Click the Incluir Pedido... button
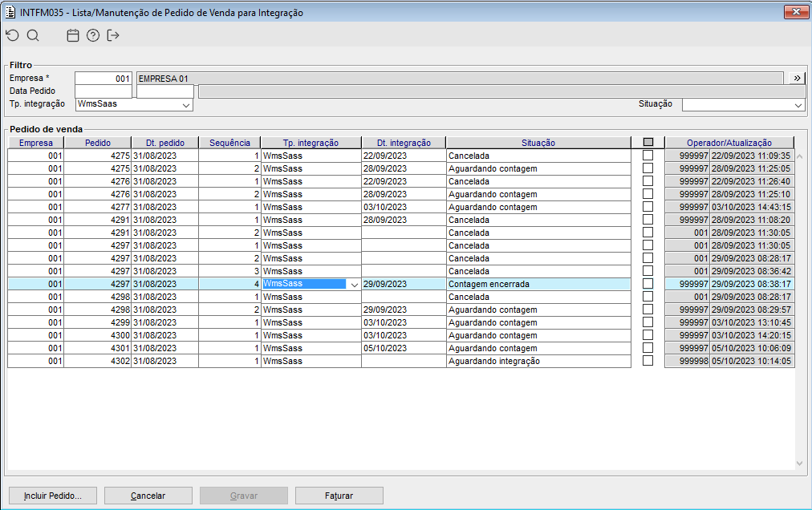This screenshot has width=812, height=510. coord(53,496)
